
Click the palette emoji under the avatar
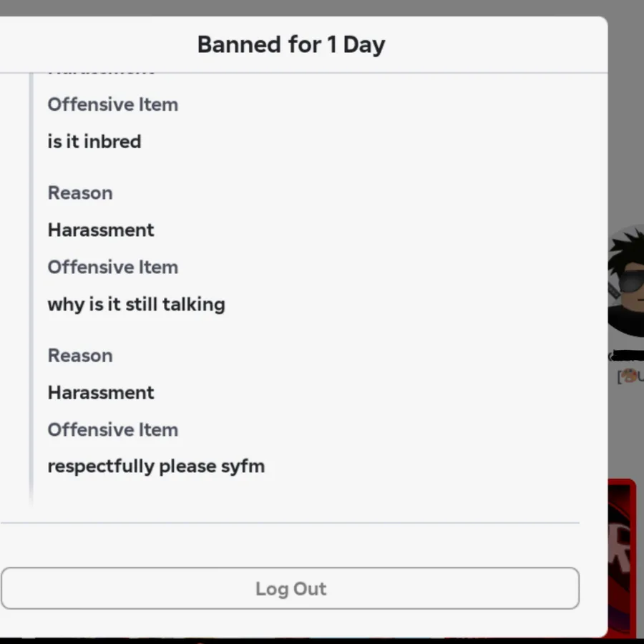629,376
